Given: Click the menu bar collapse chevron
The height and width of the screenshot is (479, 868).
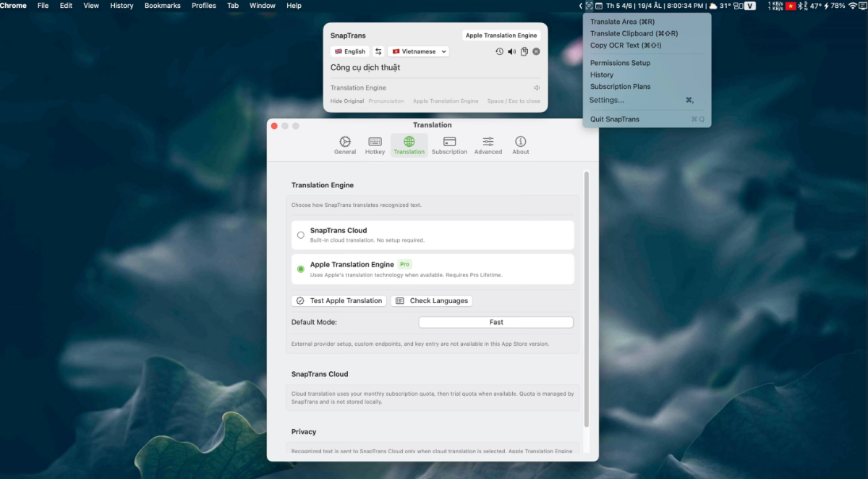Looking at the screenshot, I should pos(581,6).
